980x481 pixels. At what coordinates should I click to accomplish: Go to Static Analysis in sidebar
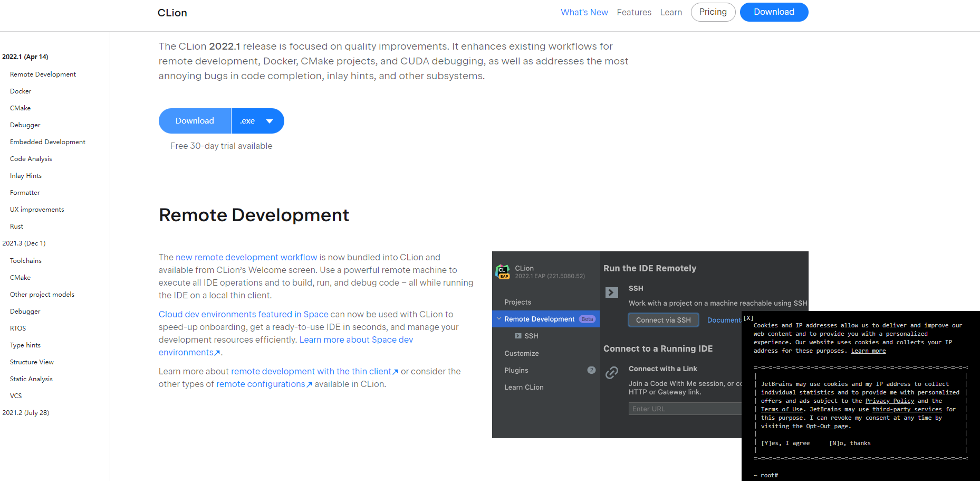(31, 379)
